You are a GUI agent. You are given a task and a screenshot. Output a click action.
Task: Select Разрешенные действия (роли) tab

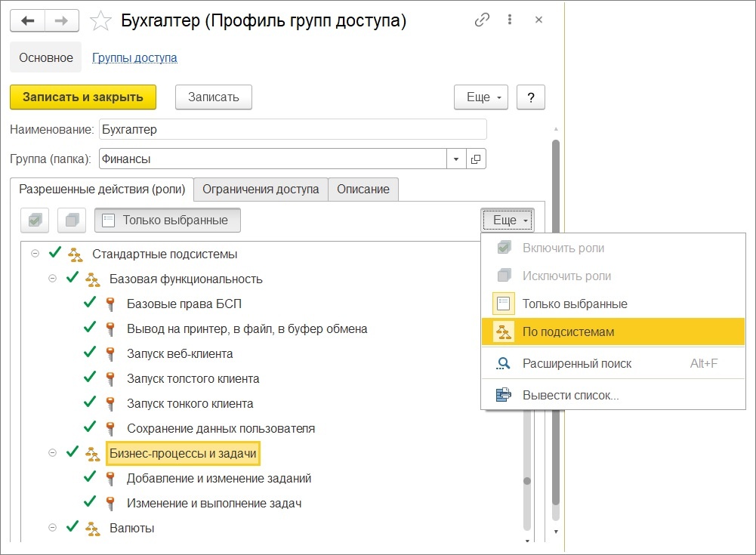tap(102, 189)
